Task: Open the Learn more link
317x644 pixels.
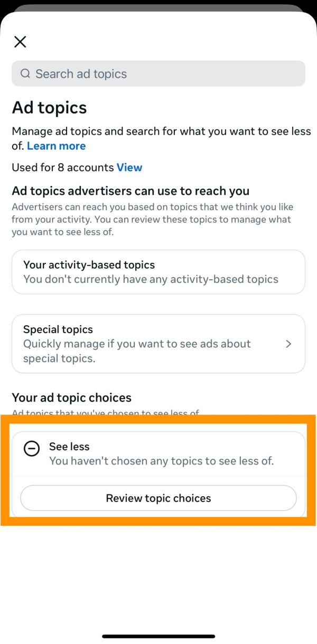Action: [57, 146]
